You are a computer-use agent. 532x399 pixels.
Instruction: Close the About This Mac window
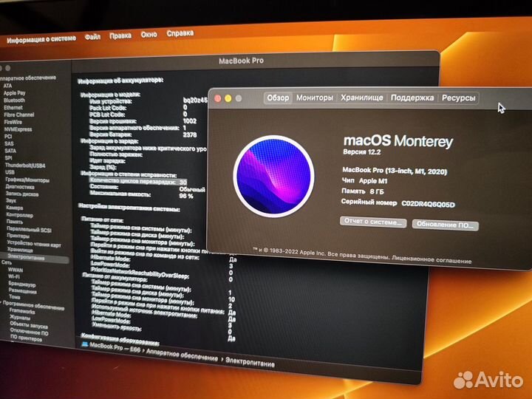point(218,98)
